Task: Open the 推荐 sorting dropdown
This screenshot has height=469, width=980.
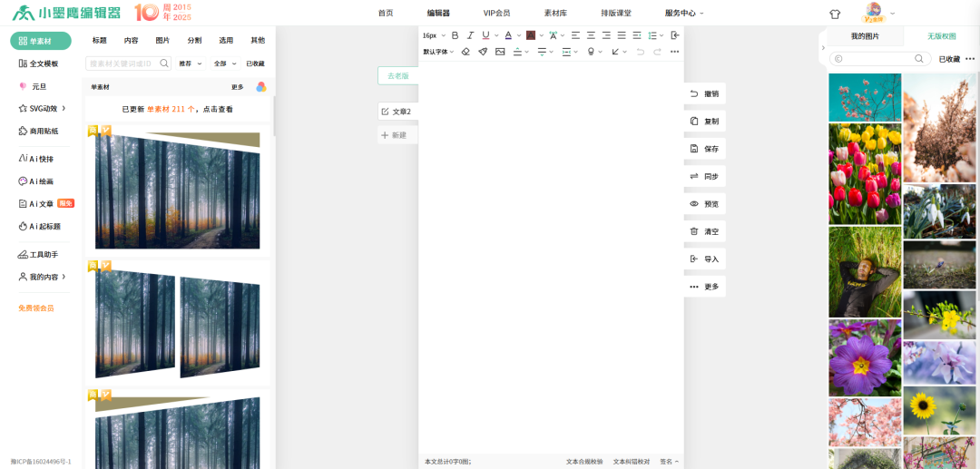Action: pos(191,64)
